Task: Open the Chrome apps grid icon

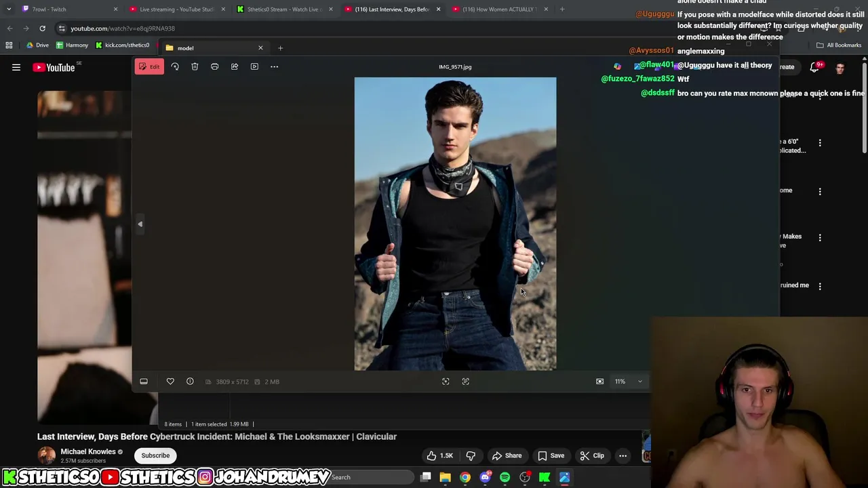Action: 9,45
